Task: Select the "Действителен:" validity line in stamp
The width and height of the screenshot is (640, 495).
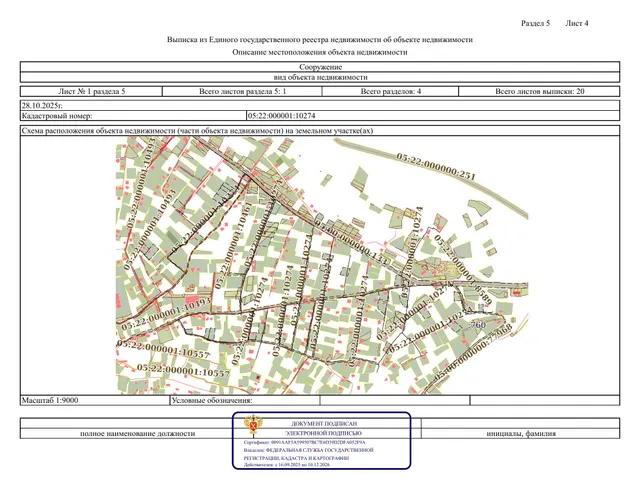Action: pos(287,465)
